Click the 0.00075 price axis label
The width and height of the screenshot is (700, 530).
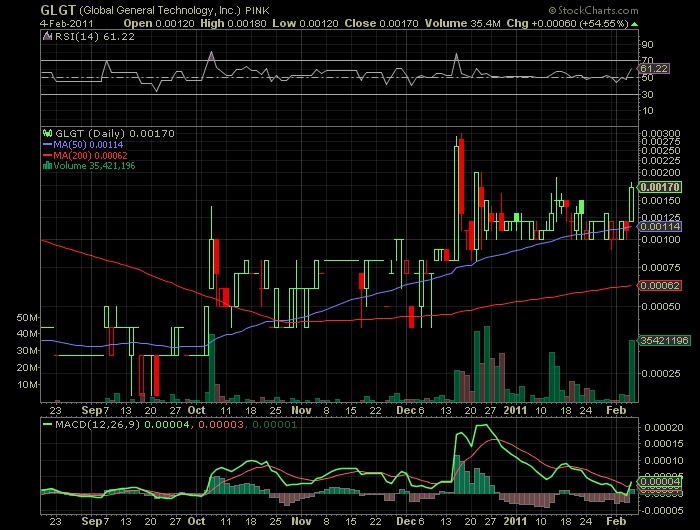pos(661,267)
